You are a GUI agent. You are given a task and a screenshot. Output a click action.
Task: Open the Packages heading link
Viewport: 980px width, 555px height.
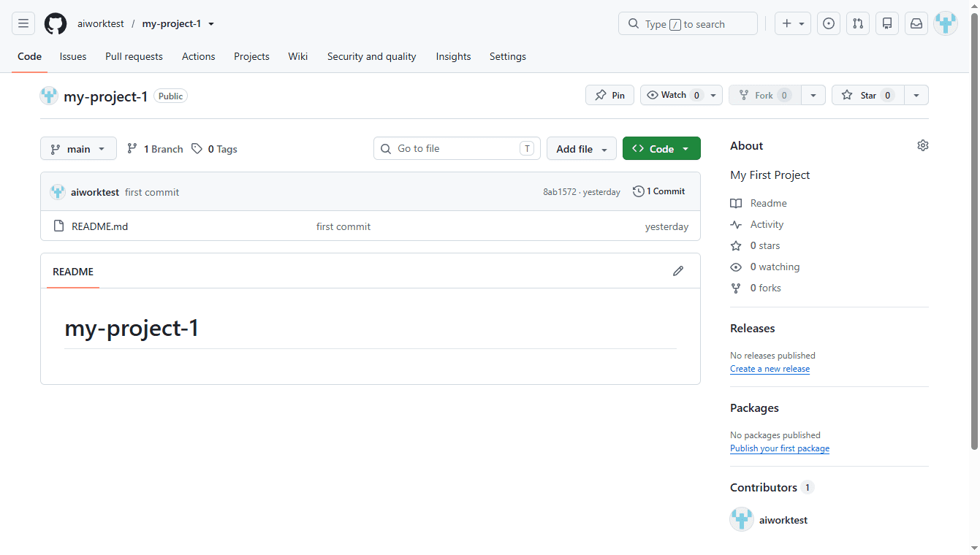(x=754, y=407)
